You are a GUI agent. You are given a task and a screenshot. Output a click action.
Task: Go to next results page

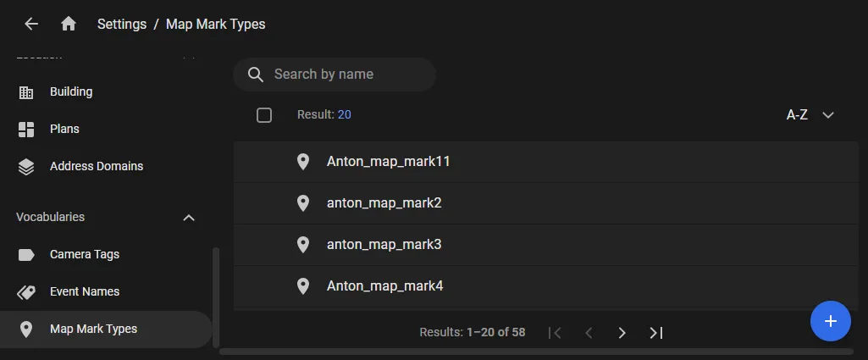622,332
